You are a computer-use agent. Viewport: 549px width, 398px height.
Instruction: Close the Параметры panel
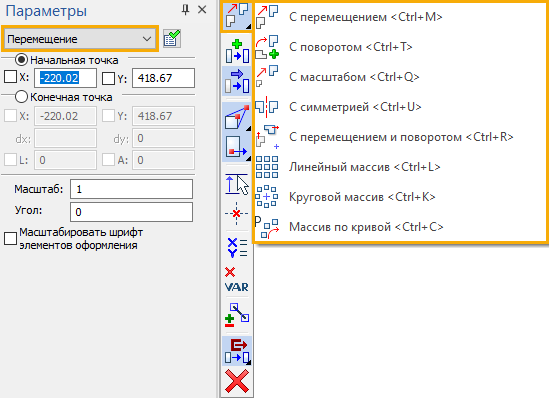point(202,10)
